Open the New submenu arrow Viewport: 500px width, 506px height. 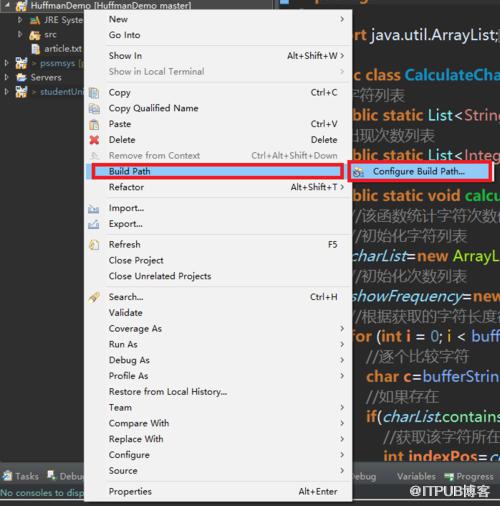(x=342, y=19)
